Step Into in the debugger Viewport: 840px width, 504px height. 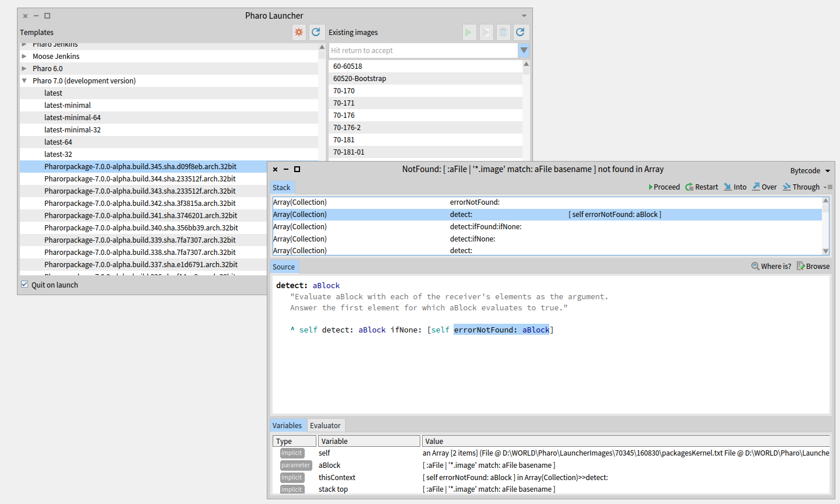735,187
